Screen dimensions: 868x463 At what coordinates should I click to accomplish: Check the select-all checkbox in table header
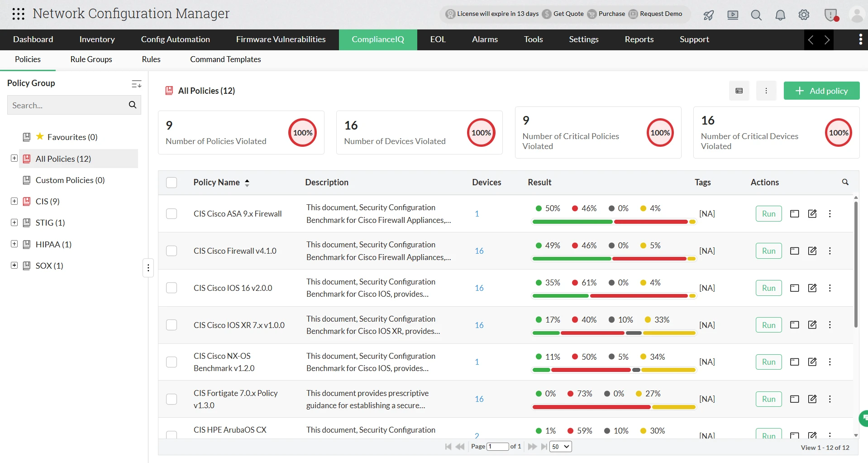point(172,182)
